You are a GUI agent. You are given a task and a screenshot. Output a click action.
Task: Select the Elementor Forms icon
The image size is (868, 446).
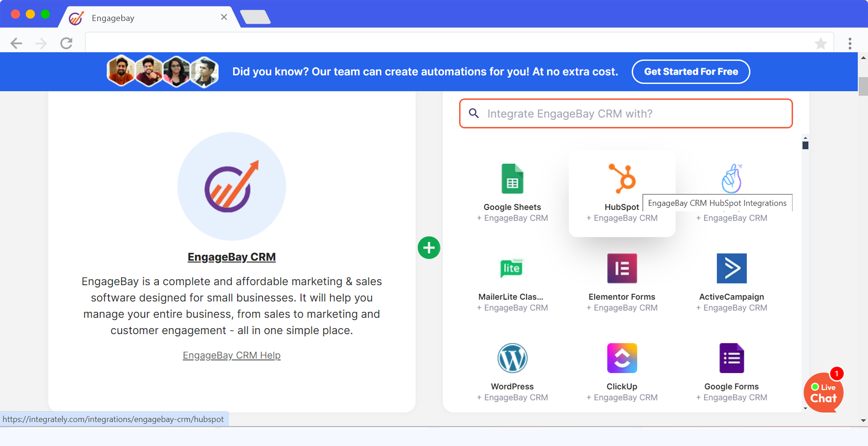622,268
